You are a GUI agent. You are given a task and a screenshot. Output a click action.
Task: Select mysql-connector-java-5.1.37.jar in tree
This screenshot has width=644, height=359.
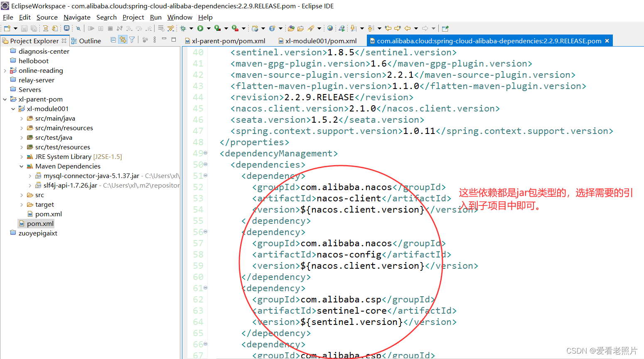click(91, 176)
